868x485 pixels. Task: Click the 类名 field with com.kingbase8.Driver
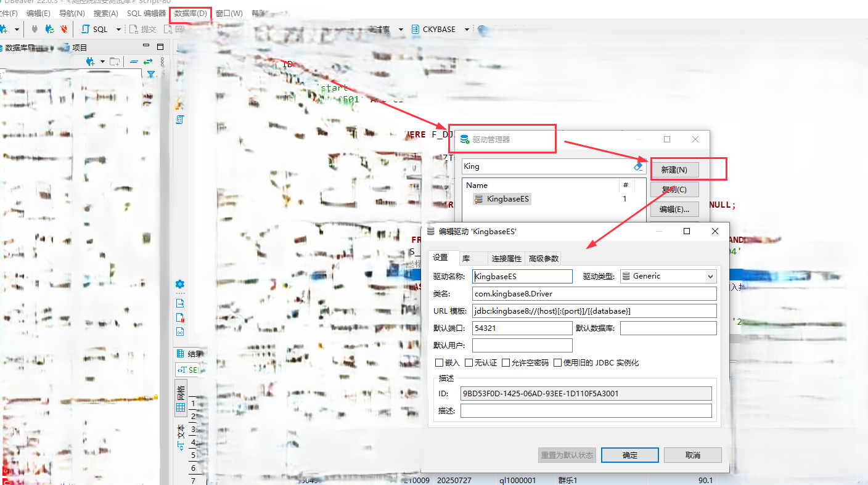(594, 294)
